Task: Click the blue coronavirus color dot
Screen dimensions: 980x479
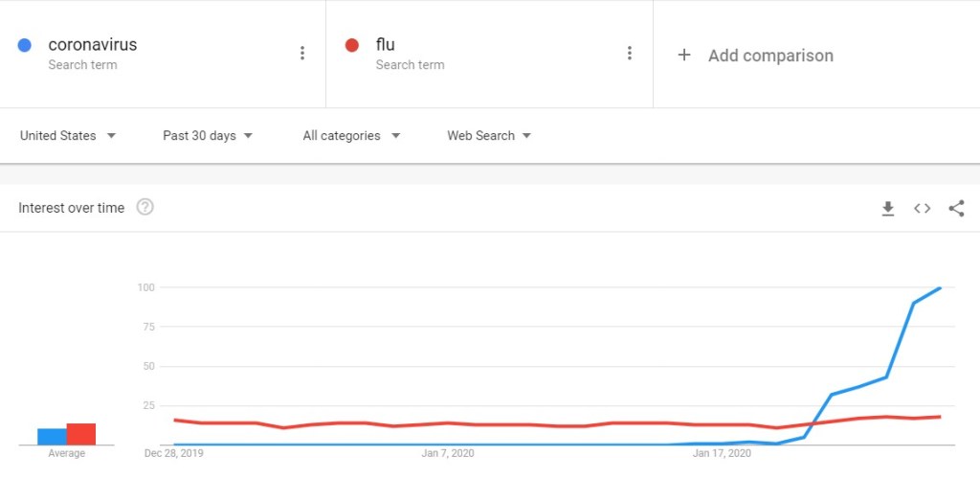Action: pos(26,45)
